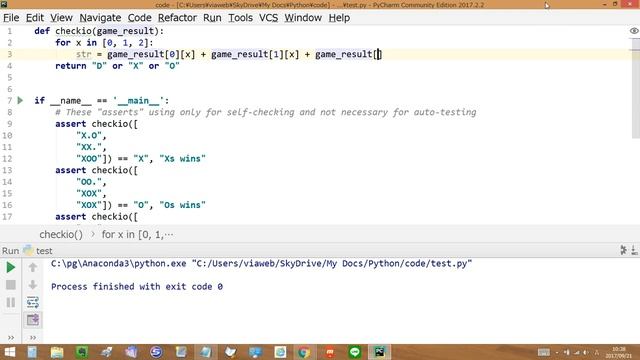Click line number 5 in the gutter

(x=9, y=78)
